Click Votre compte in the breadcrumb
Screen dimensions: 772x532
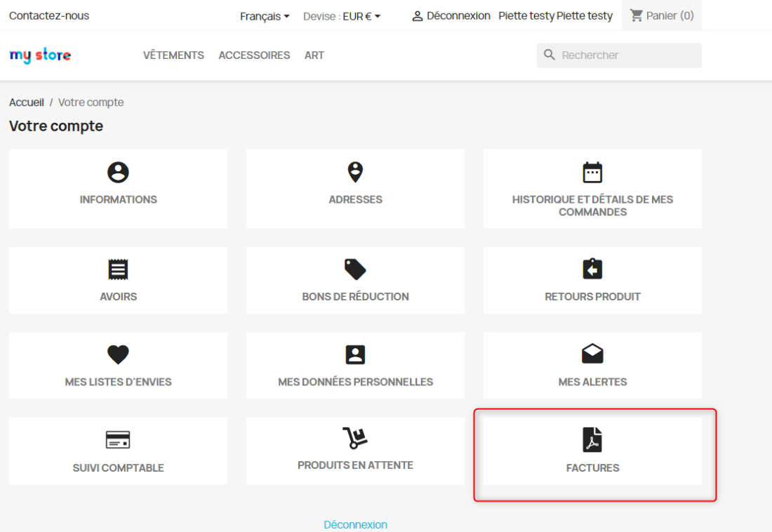91,102
